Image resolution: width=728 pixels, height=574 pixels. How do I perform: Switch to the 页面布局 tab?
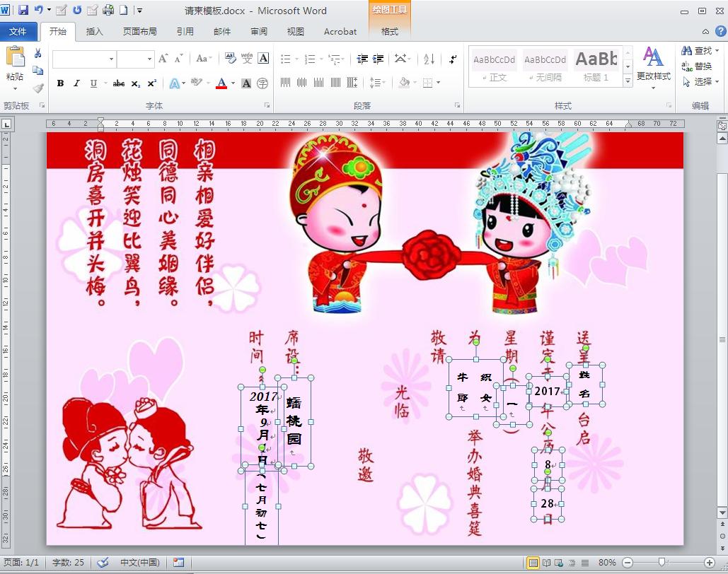pyautogui.click(x=139, y=32)
